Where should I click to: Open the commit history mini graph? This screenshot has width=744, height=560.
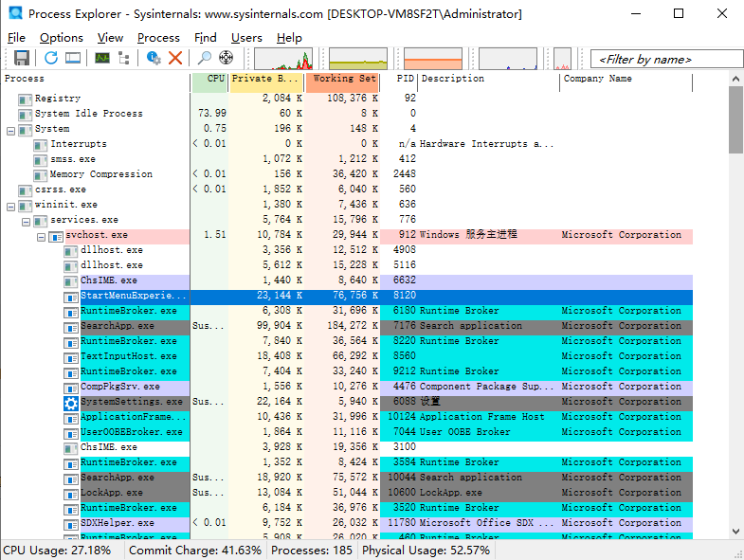(358, 59)
